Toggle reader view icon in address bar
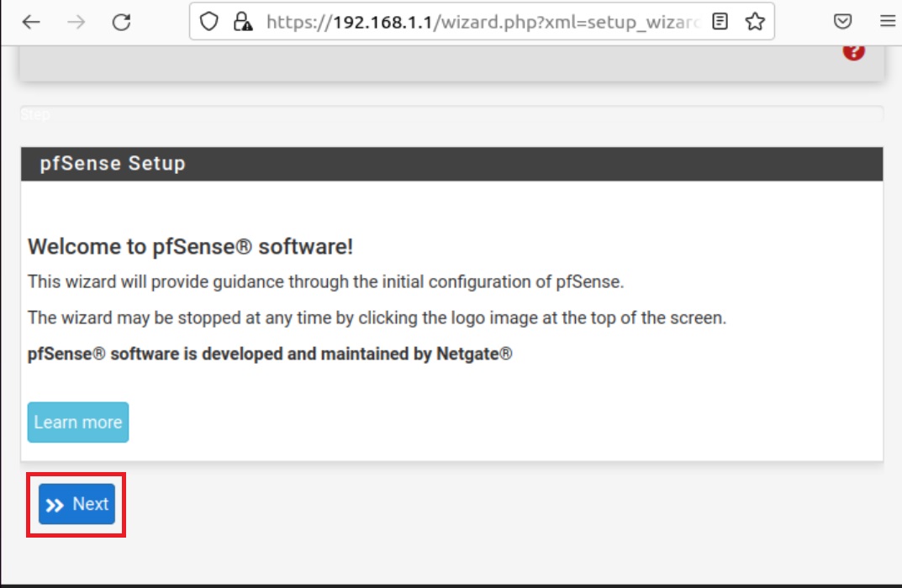This screenshot has width=902, height=588. [x=720, y=22]
